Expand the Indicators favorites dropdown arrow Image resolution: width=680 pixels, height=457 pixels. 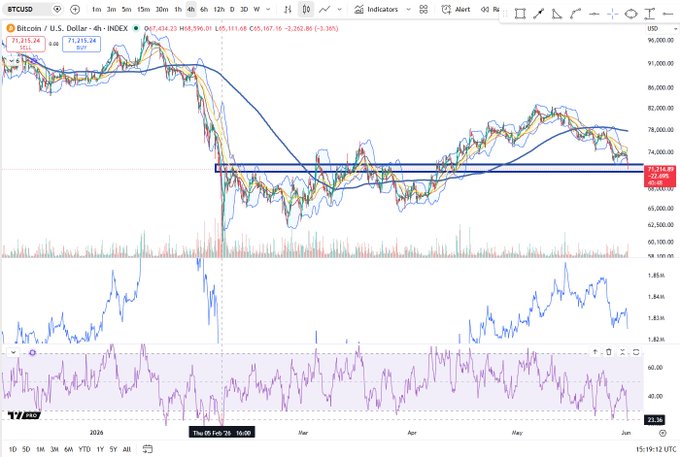click(x=408, y=9)
